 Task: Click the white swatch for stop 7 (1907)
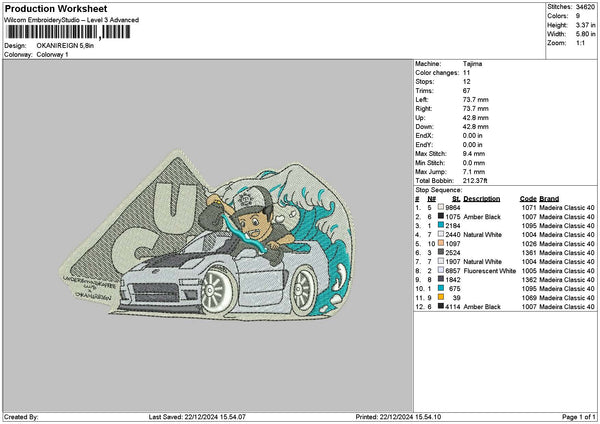(441, 261)
